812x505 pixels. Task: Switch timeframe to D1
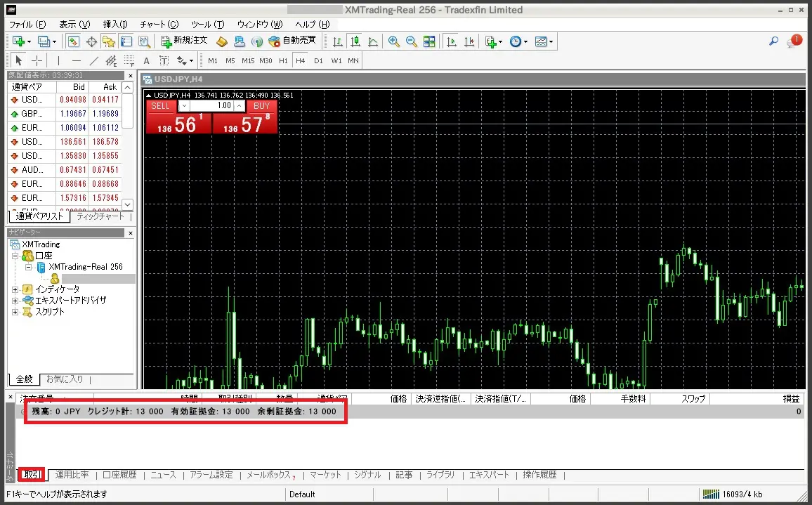click(319, 60)
